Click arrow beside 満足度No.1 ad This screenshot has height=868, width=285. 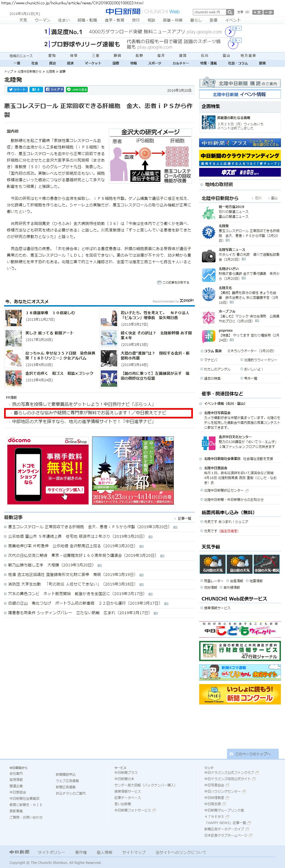tap(229, 32)
